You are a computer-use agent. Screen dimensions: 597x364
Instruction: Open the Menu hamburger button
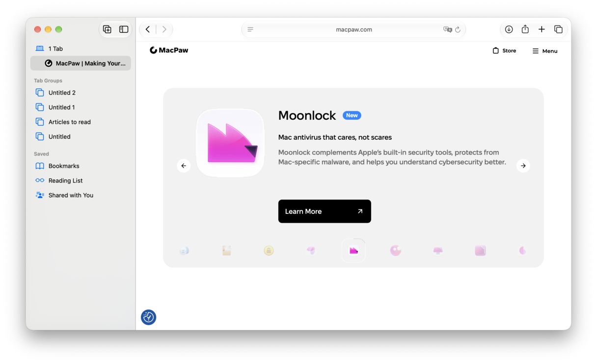coord(545,51)
